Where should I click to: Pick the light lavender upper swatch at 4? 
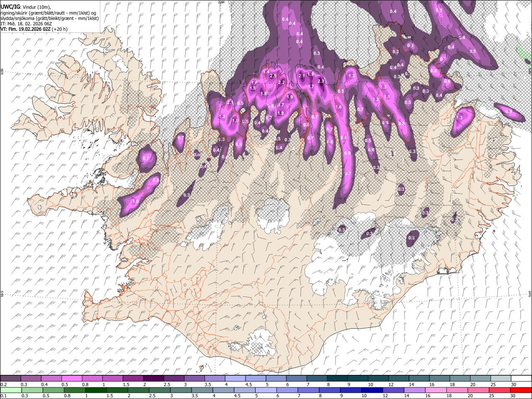click(235, 378)
